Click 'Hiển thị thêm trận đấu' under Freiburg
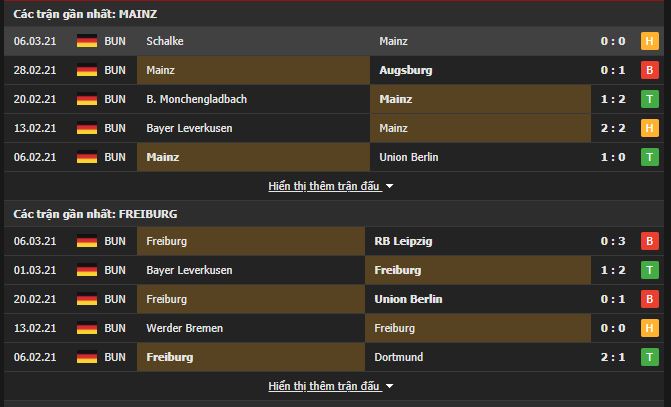Screen dimensions: 671x407 [324, 386]
